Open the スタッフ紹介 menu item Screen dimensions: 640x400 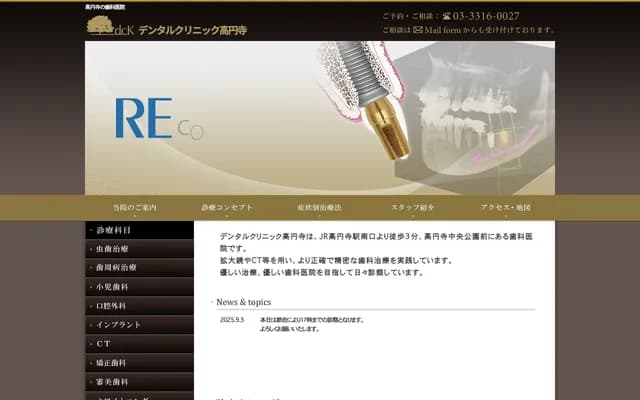(x=412, y=207)
